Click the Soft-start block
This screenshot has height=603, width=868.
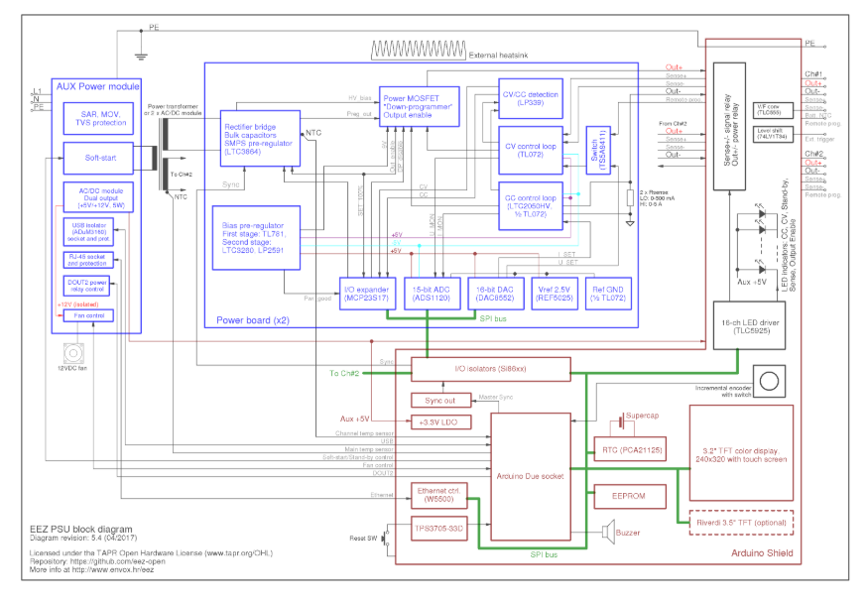(98, 159)
